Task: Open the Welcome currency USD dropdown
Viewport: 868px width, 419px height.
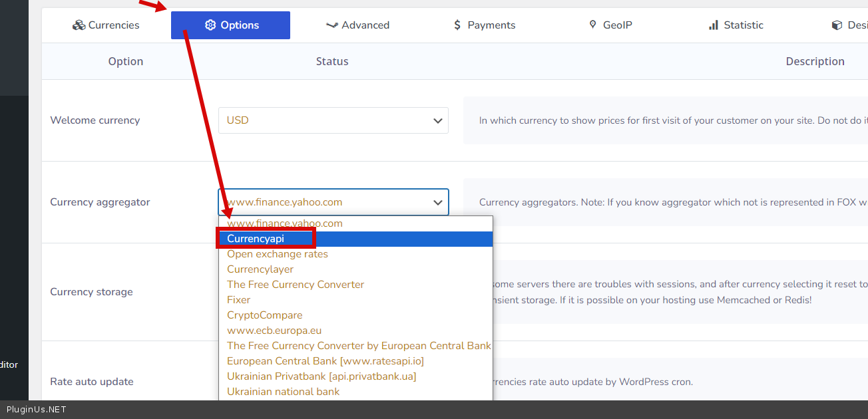Action: pos(333,120)
